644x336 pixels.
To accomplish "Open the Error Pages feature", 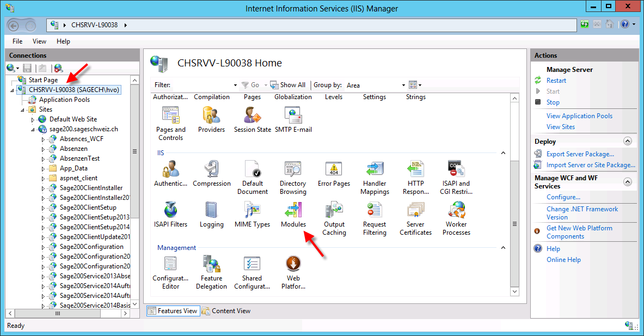I will tap(334, 173).
